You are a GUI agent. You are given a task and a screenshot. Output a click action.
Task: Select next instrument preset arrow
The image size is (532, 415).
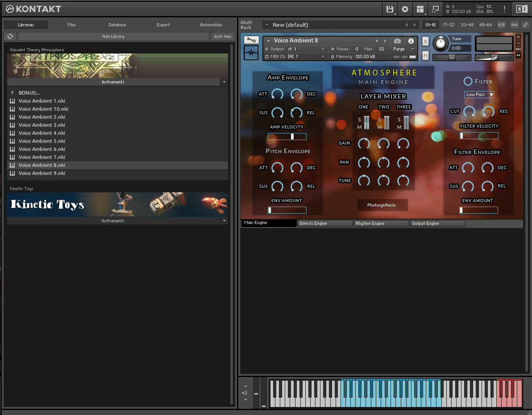pos(385,41)
